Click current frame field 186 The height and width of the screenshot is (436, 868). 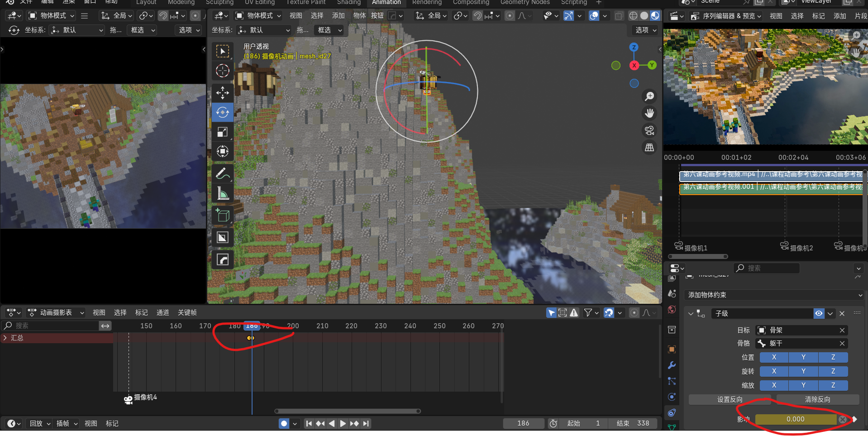coord(523,423)
